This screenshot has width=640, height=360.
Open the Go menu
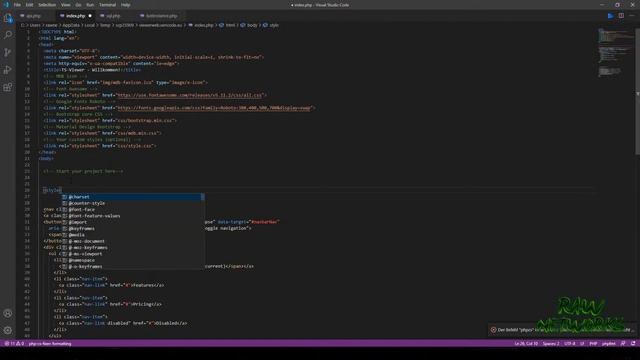tap(78, 5)
